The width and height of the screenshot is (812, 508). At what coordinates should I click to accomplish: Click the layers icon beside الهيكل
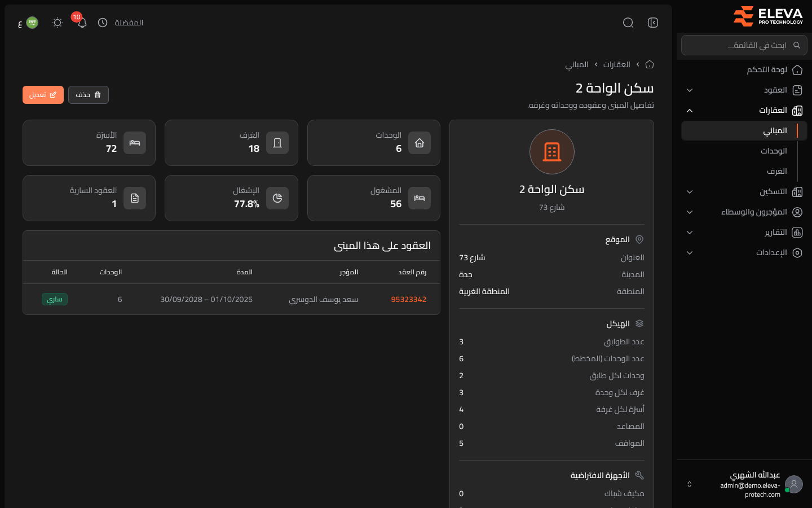(x=639, y=323)
